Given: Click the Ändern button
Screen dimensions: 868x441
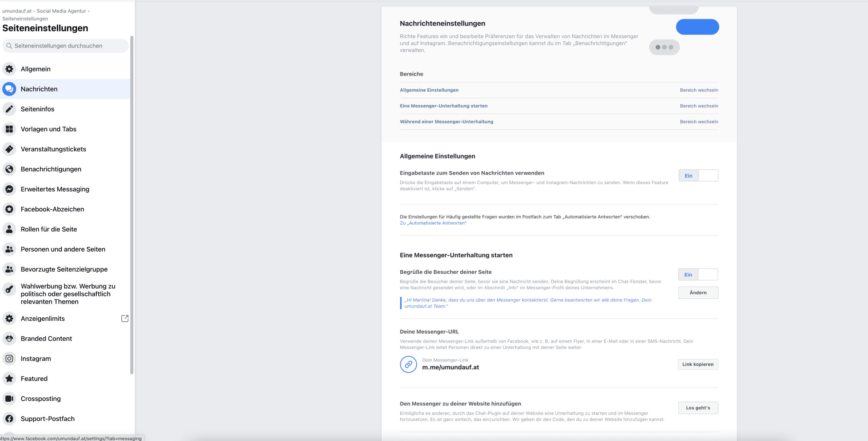Looking at the screenshot, I should click(698, 293).
